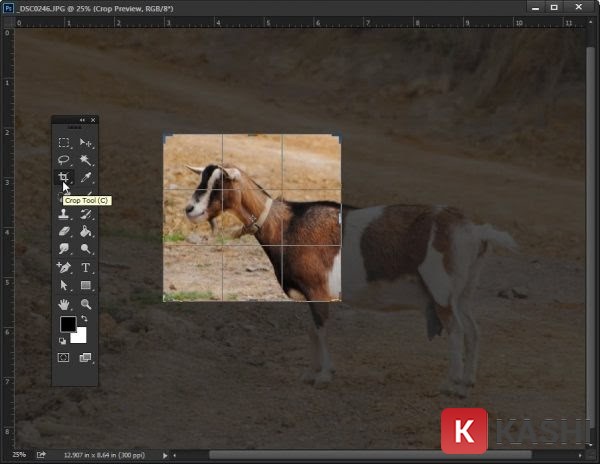This screenshot has height=464, width=600.
Task: Change the screen mode
Action: (85, 358)
